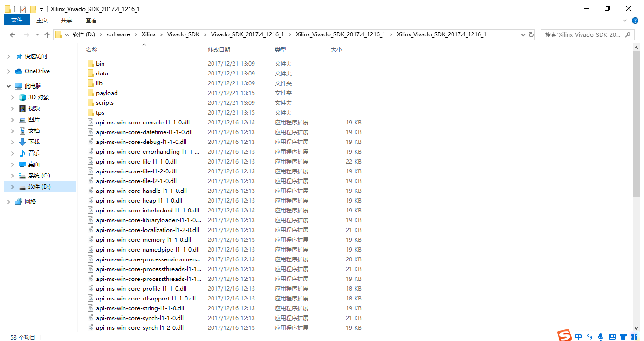Expand the 网络 tree node
The width and height of the screenshot is (644, 341).
(x=8, y=202)
